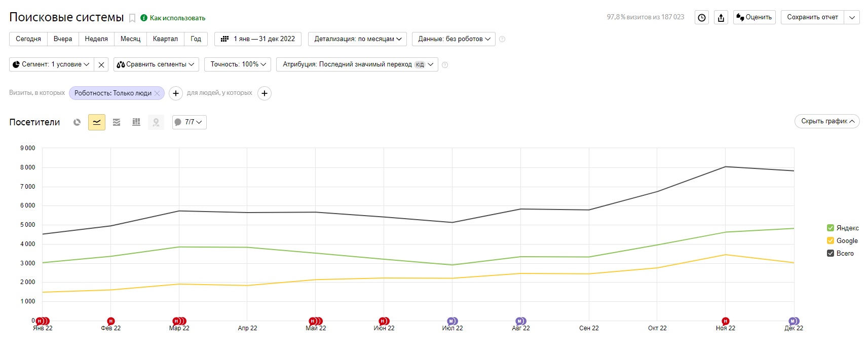Open the Сегмент: 1 условие dropdown

point(51,64)
